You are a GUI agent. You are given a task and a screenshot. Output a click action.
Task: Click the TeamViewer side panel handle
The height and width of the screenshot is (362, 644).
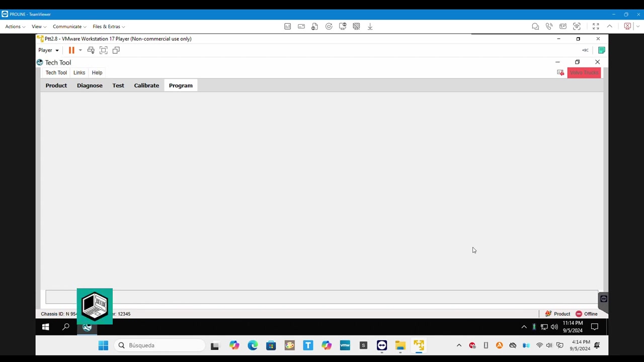603,299
